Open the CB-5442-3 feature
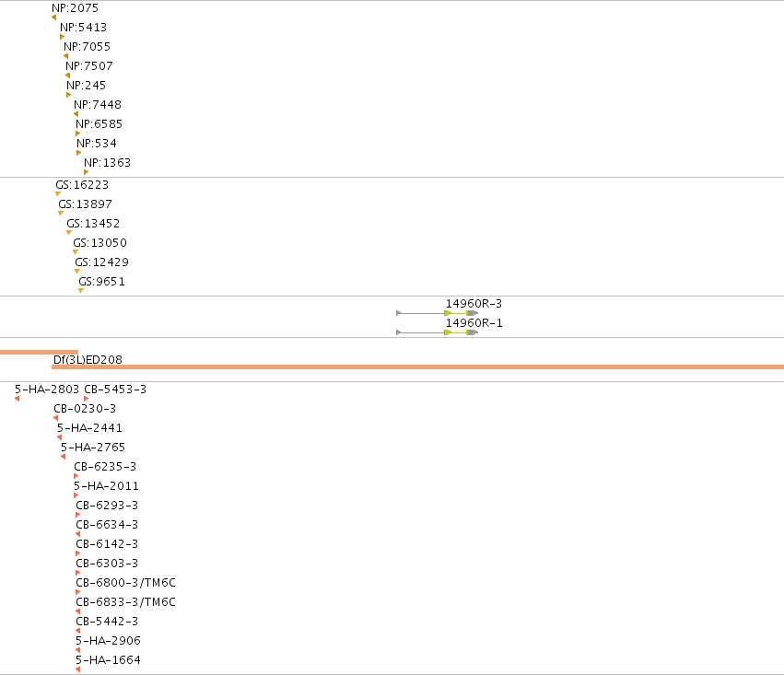 pos(107,622)
